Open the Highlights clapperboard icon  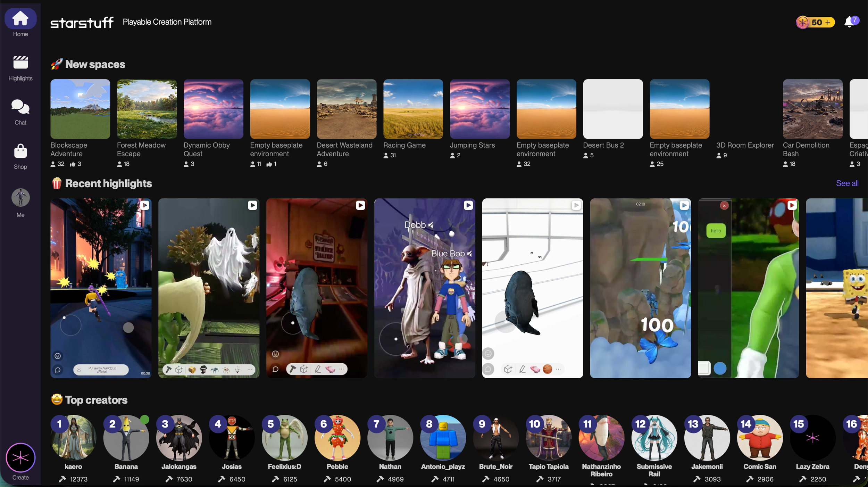pyautogui.click(x=20, y=63)
